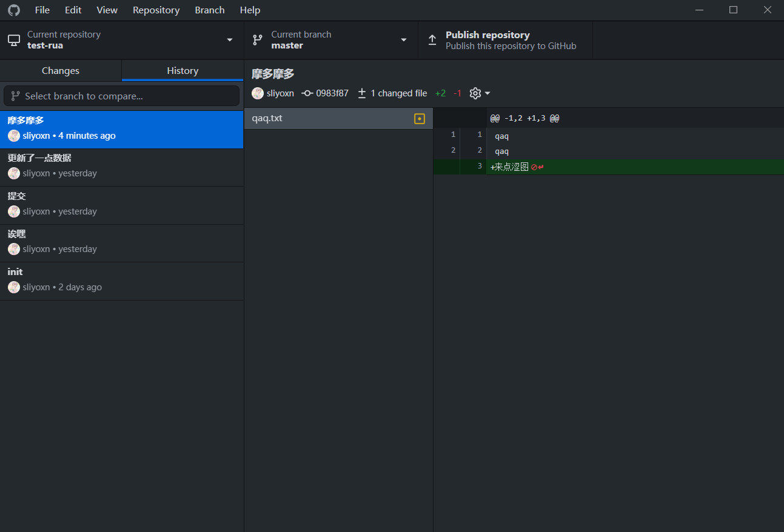Switch to the Changes tab

[x=61, y=71]
